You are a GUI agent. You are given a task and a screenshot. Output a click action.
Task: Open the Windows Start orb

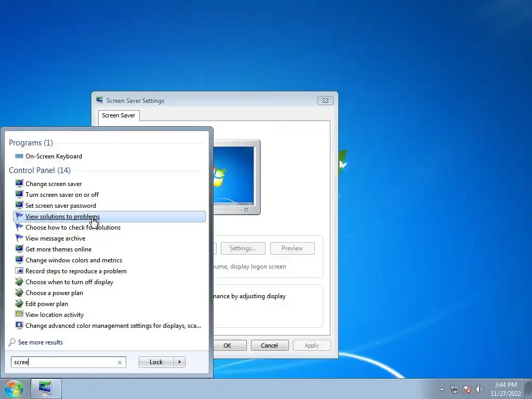coord(14,389)
